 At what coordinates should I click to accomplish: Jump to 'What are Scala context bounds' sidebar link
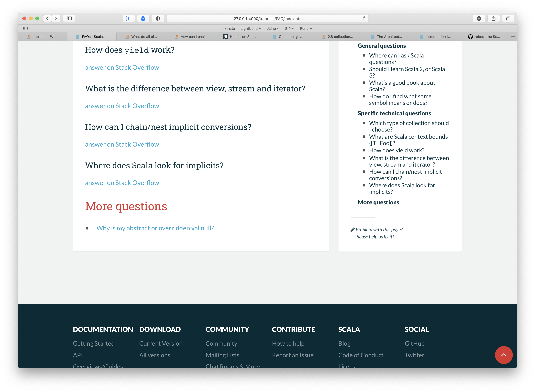click(408, 140)
